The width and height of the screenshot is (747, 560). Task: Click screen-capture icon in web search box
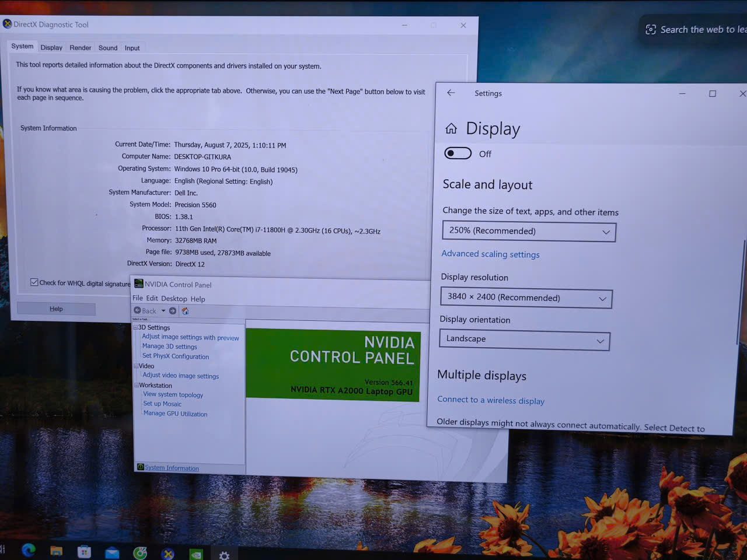(x=651, y=30)
